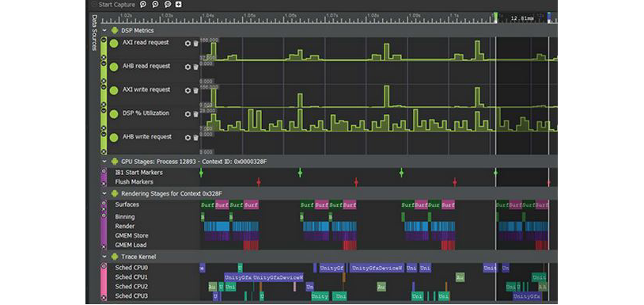The image size is (644, 305).
Task: Click the Surfaces row label
Action: (127, 204)
